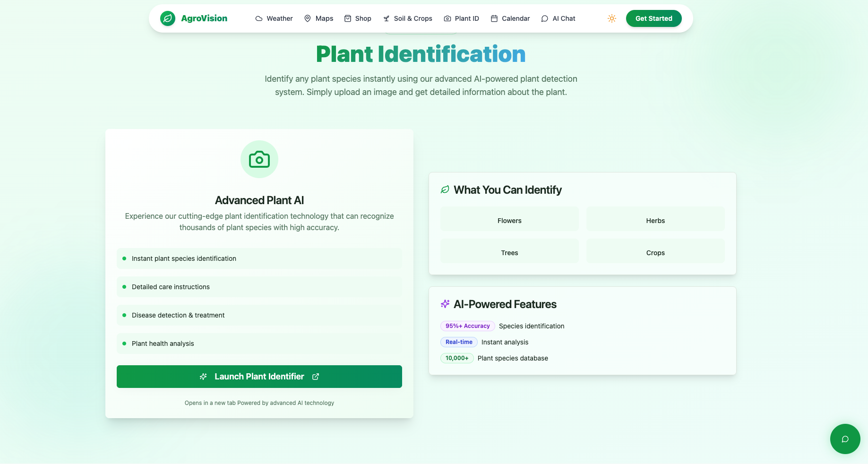Launch the Plant Identifier
Viewport: 868px width, 464px height.
click(259, 377)
